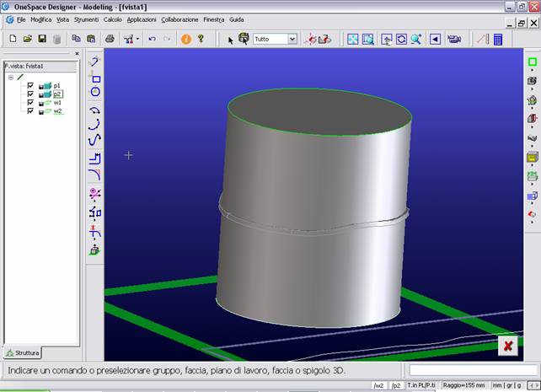Viewport: 541px width, 392px height.
Task: Save the model with the floppy icon
Action: pos(42,39)
